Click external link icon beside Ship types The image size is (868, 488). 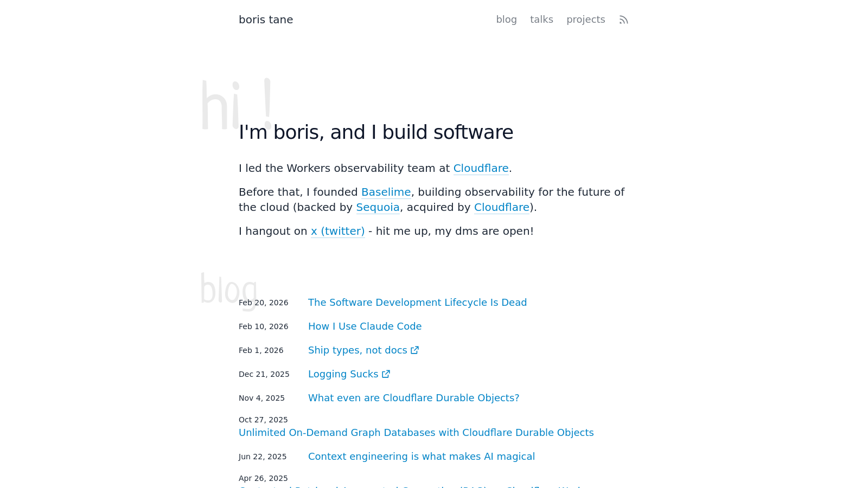pyautogui.click(x=414, y=350)
